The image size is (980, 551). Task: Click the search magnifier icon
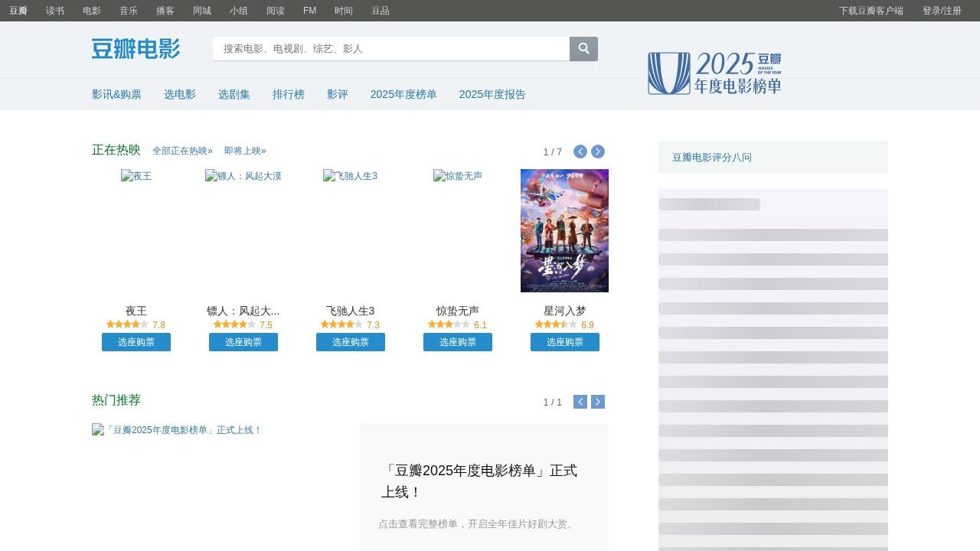(583, 48)
